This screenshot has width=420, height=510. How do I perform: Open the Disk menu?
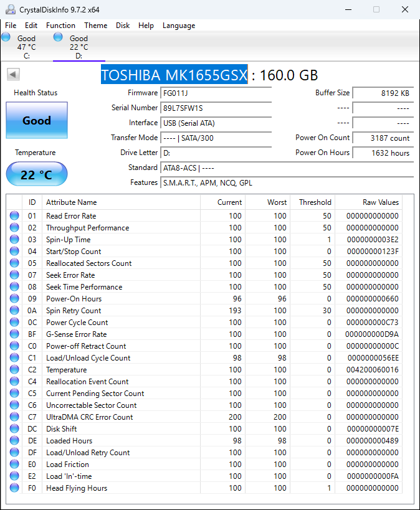point(123,26)
